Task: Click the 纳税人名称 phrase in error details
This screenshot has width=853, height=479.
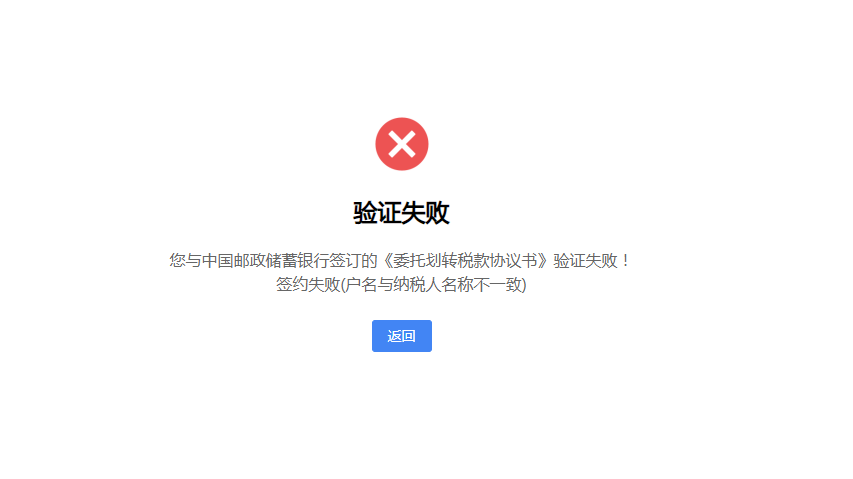Action: pyautogui.click(x=433, y=284)
